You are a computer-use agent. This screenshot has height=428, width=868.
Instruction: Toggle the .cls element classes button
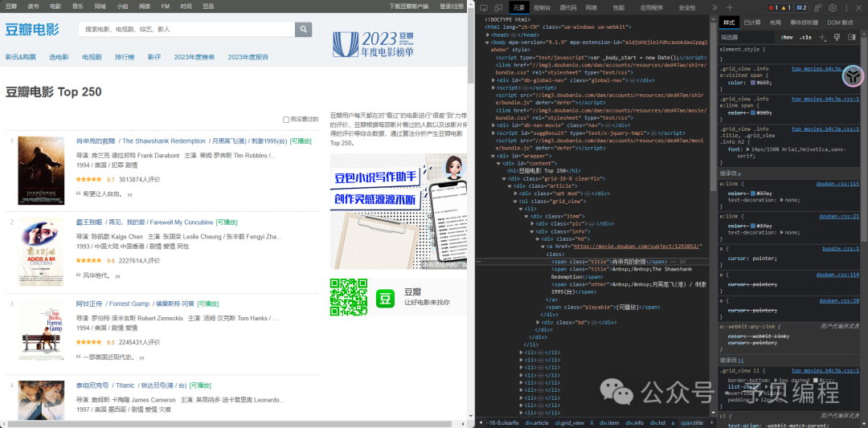coord(805,37)
